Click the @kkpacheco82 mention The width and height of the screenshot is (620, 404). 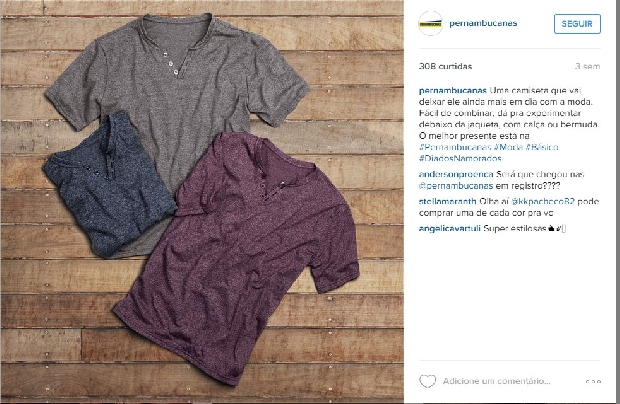pos(543,201)
